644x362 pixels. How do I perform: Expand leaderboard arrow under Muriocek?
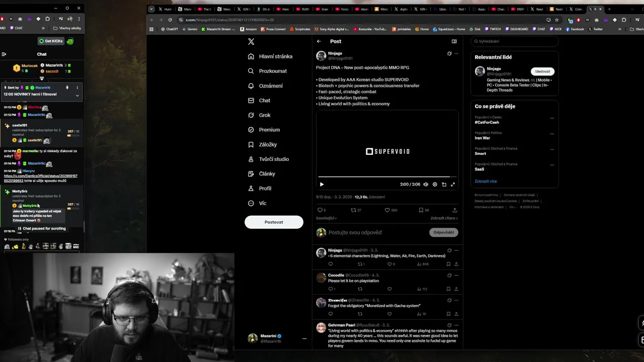tap(42, 78)
